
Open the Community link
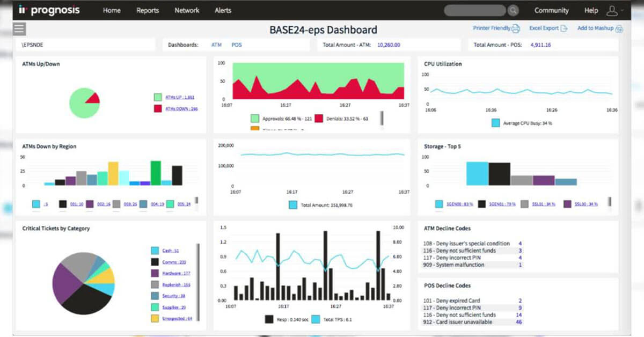tap(551, 11)
